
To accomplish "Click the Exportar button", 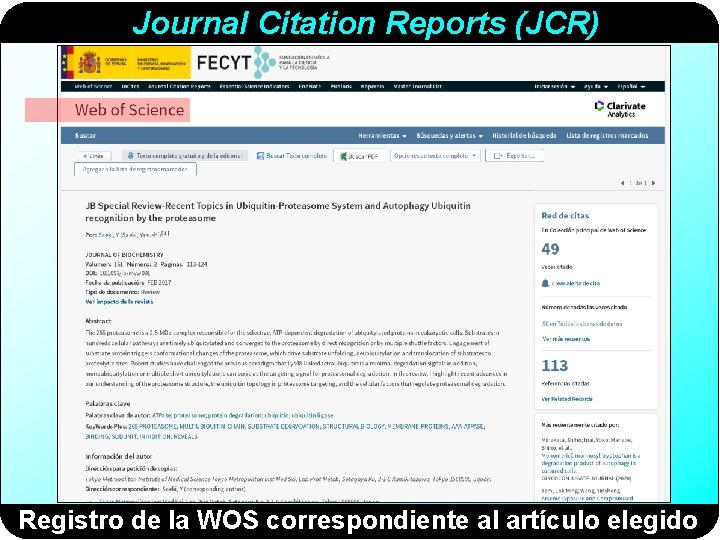I will (x=514, y=156).
